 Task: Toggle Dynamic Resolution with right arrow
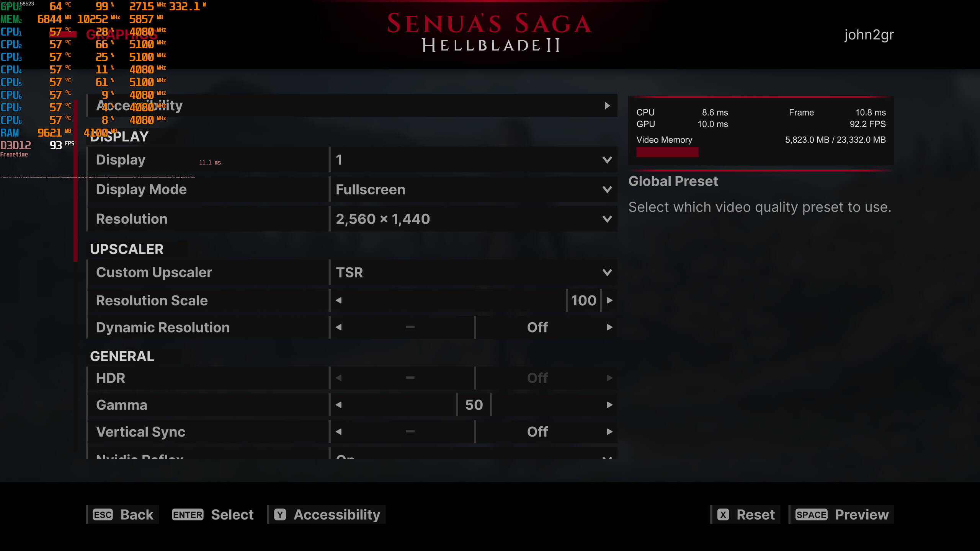click(x=609, y=327)
